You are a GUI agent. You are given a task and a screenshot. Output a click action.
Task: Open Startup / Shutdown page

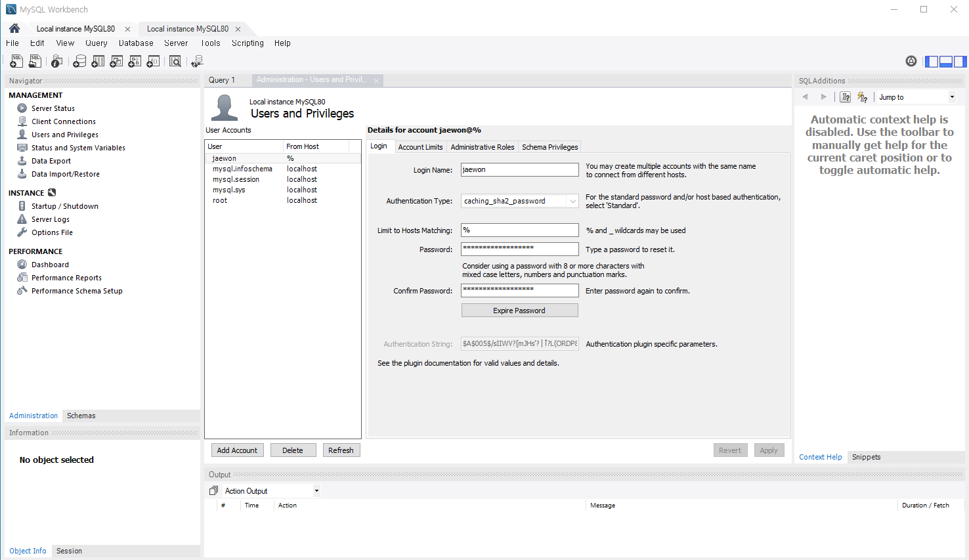click(65, 206)
